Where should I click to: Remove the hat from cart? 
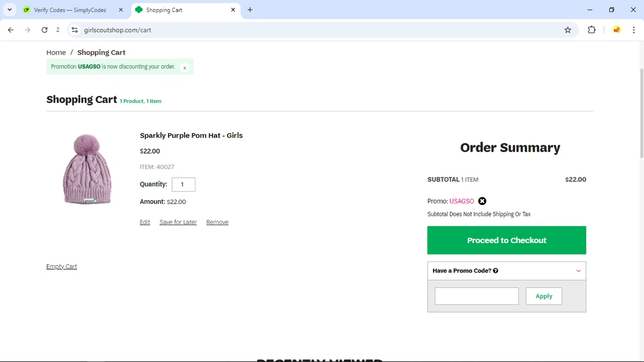click(x=217, y=222)
